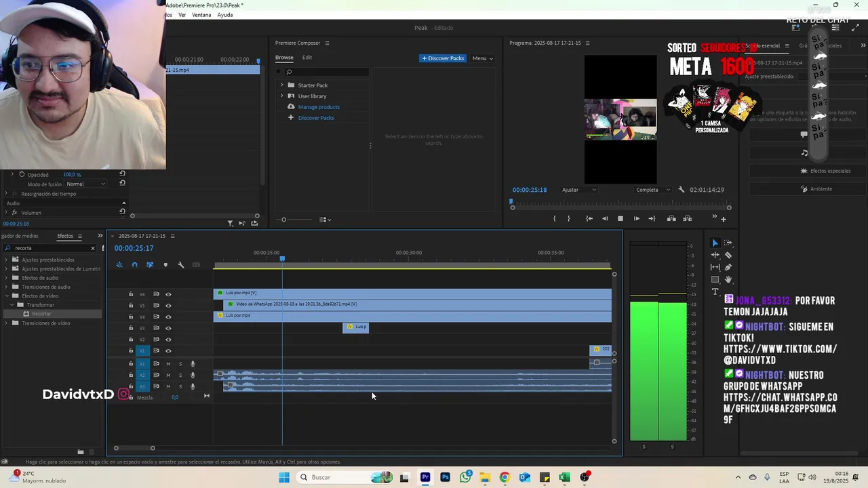Screen dimensions: 868x488
Task: Open Modo de fusión Normal dropdown
Action: pos(86,184)
